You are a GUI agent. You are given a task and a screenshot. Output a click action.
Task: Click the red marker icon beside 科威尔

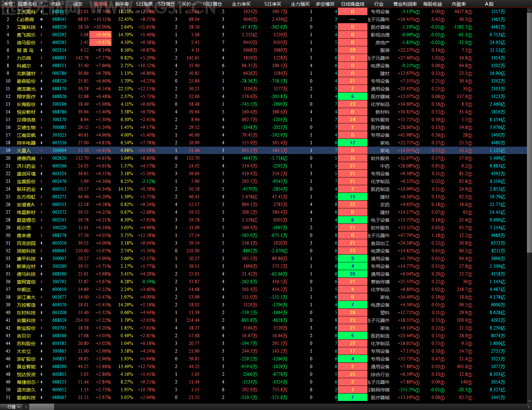click(x=41, y=66)
